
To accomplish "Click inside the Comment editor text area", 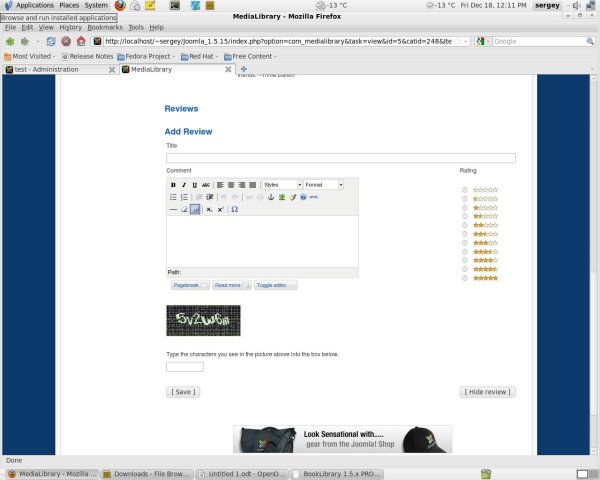I will 262,241.
